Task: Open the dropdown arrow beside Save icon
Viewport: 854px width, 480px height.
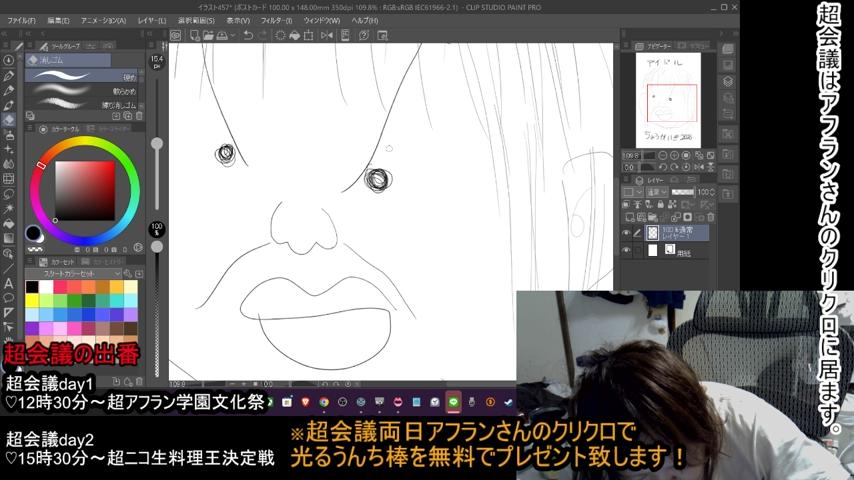Action: (x=233, y=35)
